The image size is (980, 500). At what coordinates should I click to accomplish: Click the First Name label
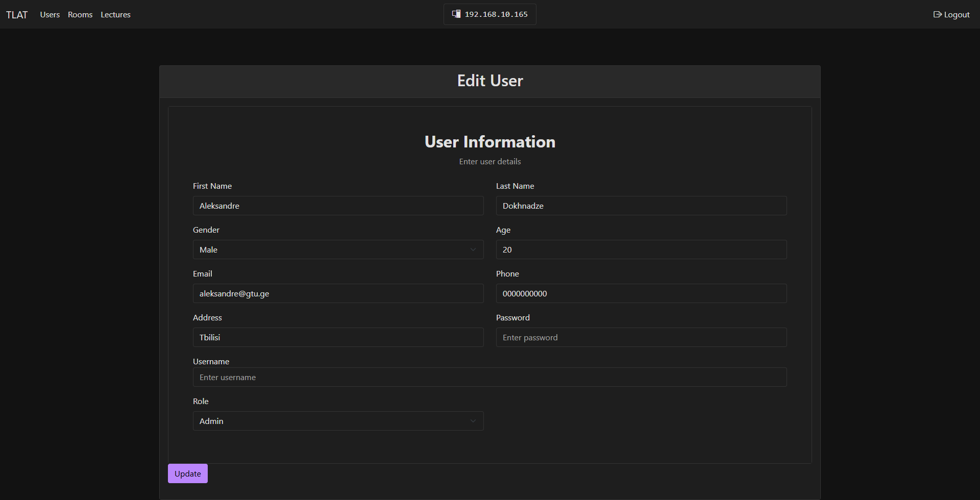(212, 186)
